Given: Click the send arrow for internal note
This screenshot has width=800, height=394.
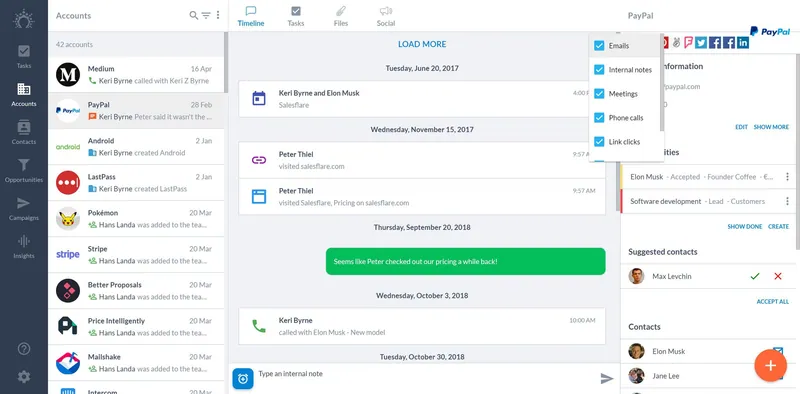Looking at the screenshot, I should click(607, 378).
